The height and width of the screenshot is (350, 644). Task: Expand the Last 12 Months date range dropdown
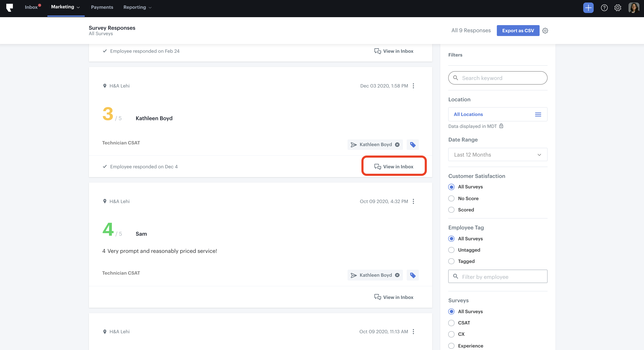(x=497, y=155)
